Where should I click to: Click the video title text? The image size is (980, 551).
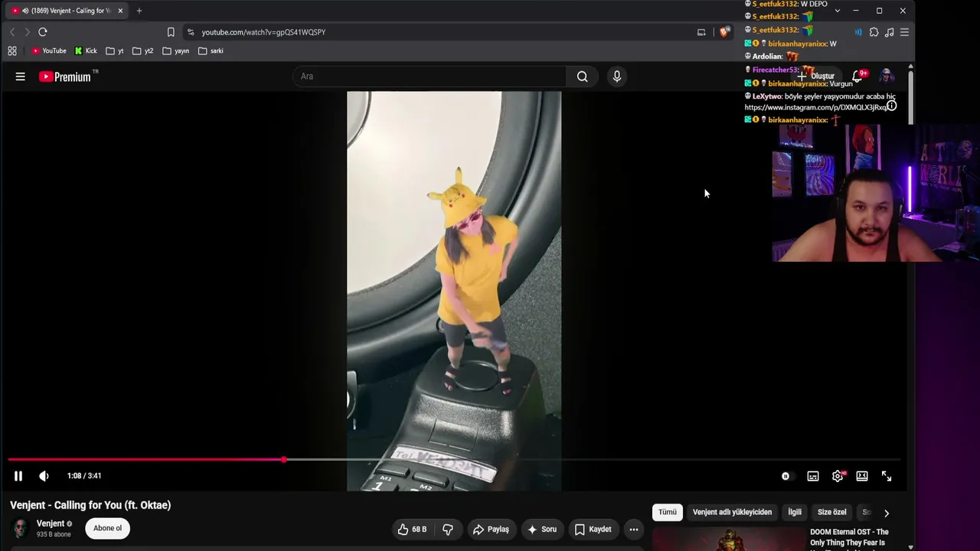(90, 505)
